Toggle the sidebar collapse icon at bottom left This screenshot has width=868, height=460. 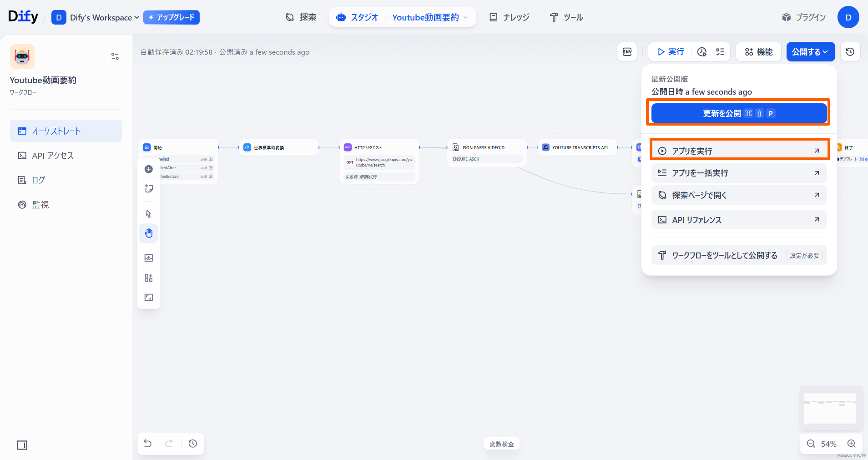tap(22, 445)
